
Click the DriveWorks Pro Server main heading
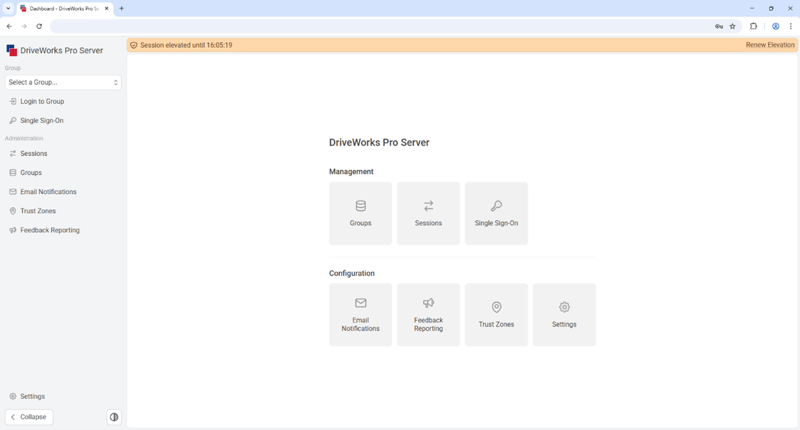pos(379,142)
